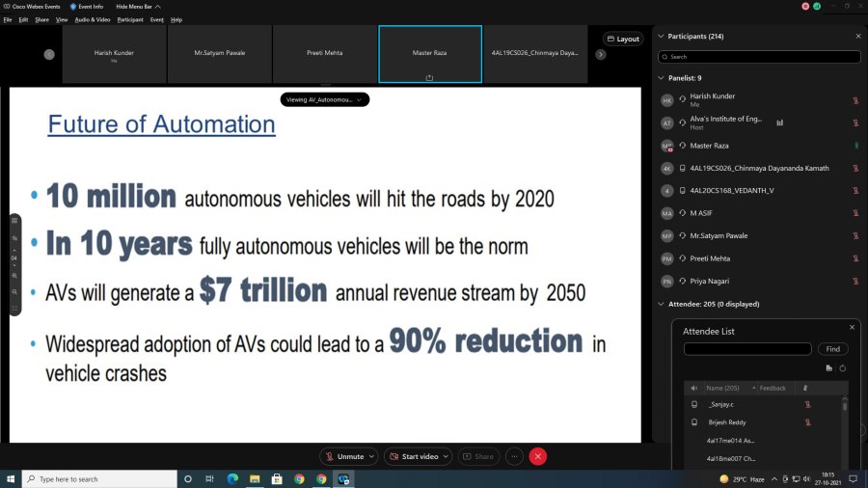Screen dimensions: 868x488
Task: Open the View menu
Action: (62, 19)
